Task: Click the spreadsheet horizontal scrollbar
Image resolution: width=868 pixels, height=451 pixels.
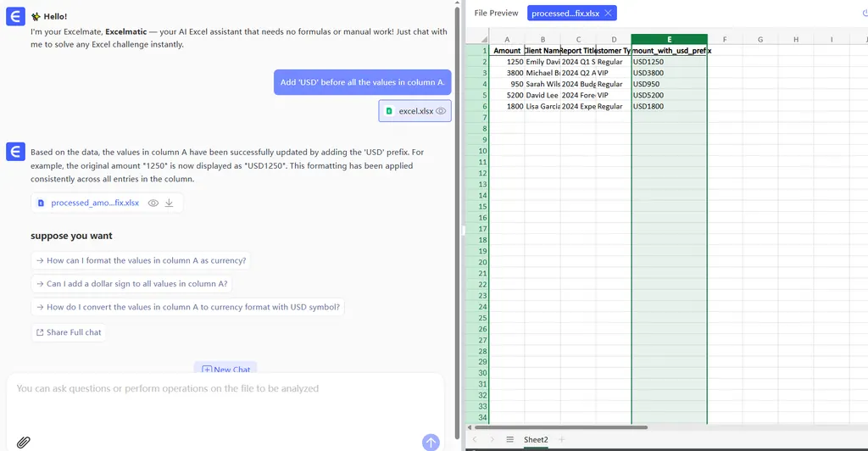Action: pyautogui.click(x=559, y=427)
